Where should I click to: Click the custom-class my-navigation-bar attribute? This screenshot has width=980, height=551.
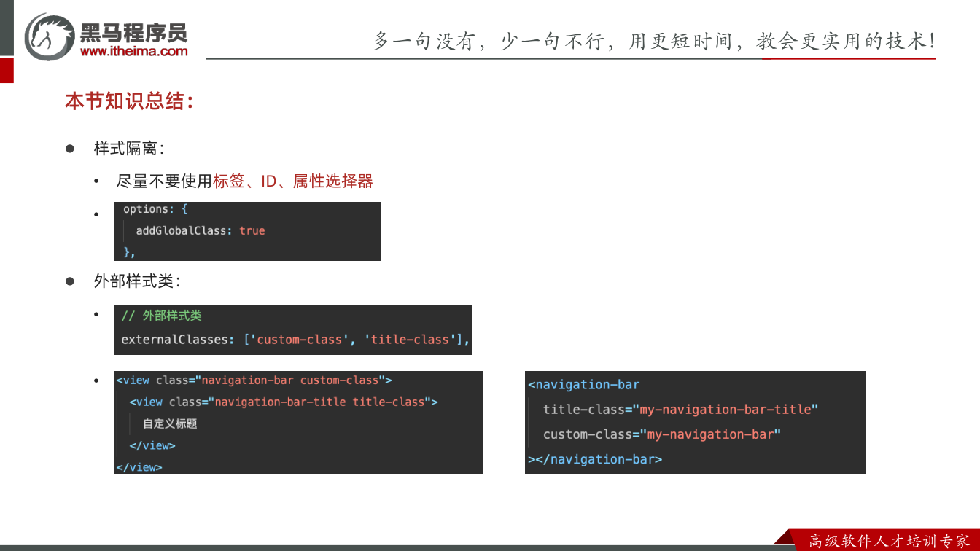click(662, 434)
